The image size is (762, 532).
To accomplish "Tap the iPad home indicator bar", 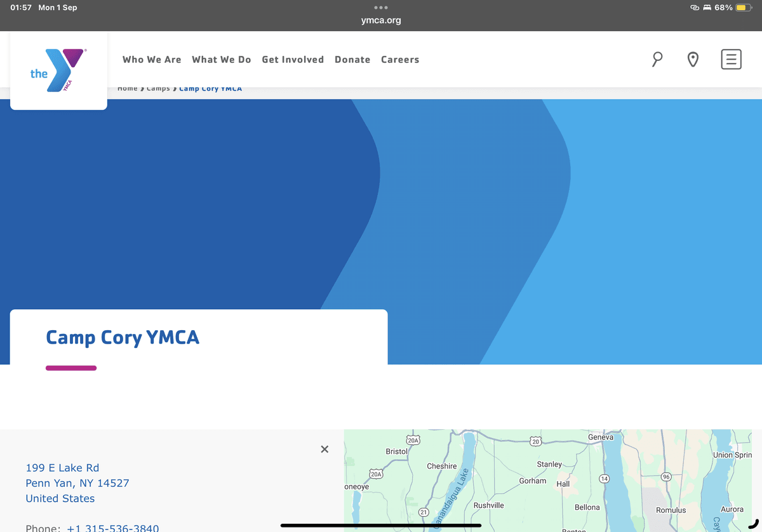I will point(381,526).
